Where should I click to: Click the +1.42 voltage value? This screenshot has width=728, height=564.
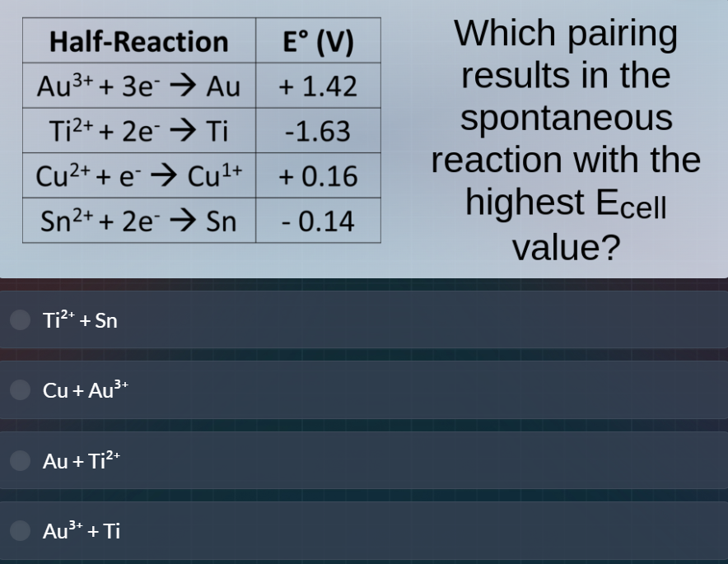317,85
